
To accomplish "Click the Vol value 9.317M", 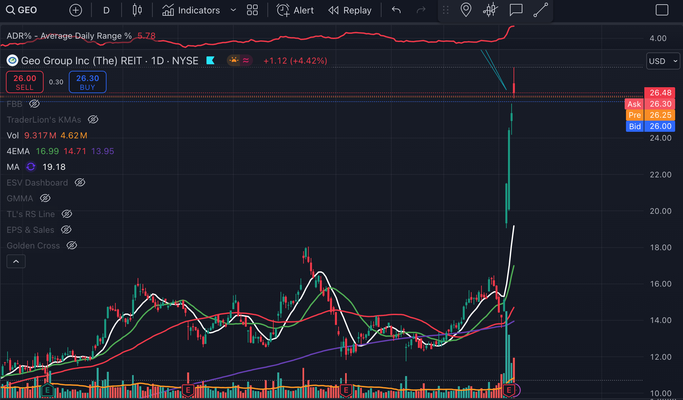I will (40, 136).
